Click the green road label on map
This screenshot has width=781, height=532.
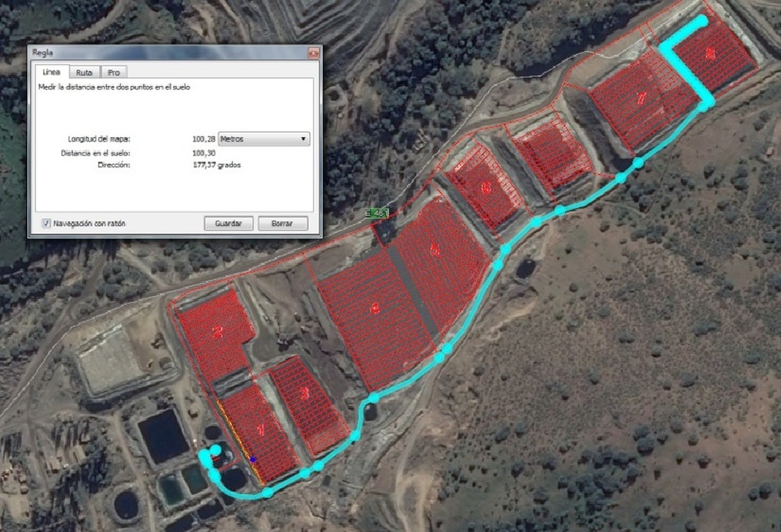377,214
